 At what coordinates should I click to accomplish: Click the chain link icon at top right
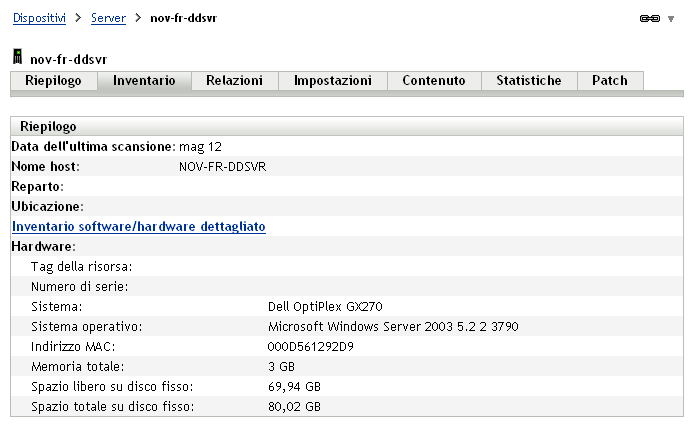click(649, 19)
